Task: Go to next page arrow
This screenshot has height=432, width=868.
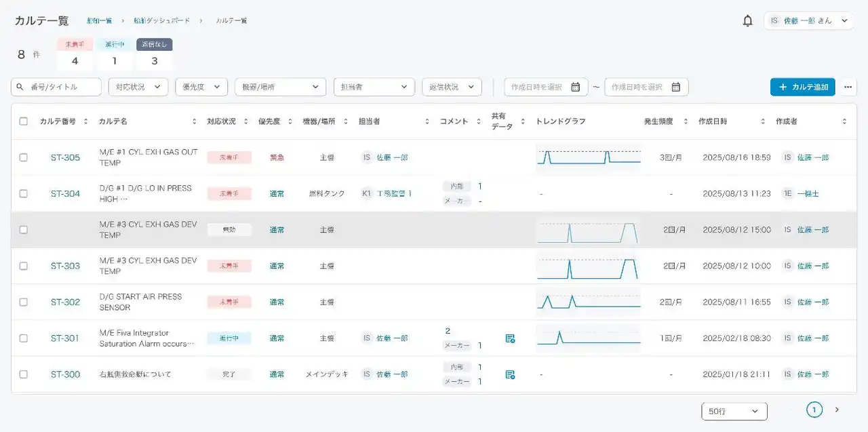Action: point(837,410)
